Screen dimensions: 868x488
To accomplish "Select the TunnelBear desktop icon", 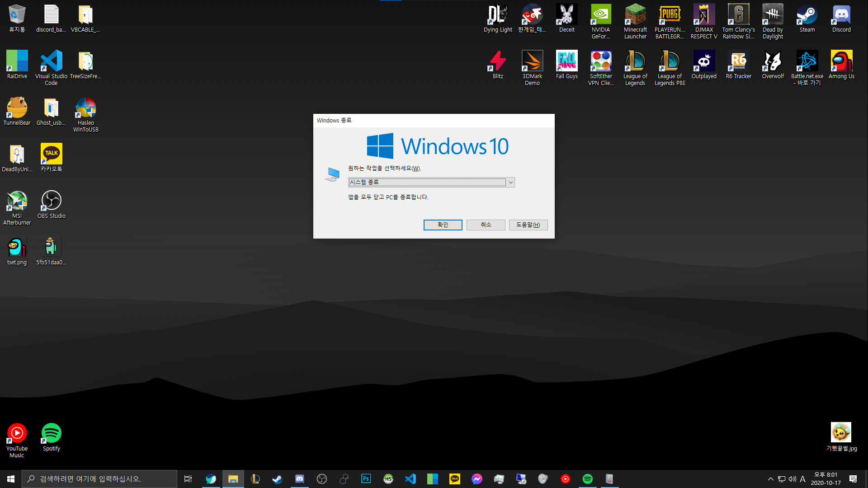I will [17, 112].
